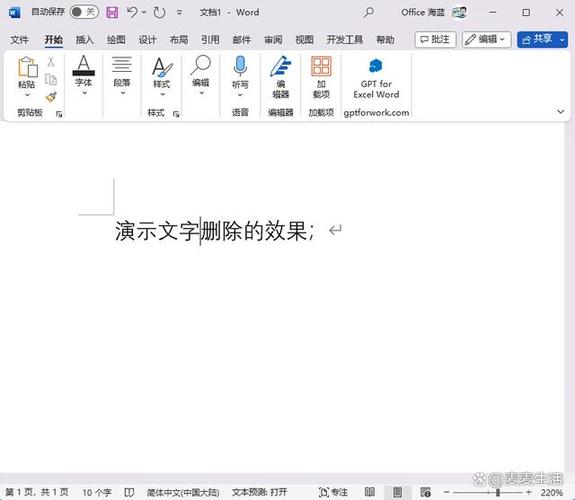Click the page count 第1页 共1页
The image size is (575, 500).
[37, 492]
